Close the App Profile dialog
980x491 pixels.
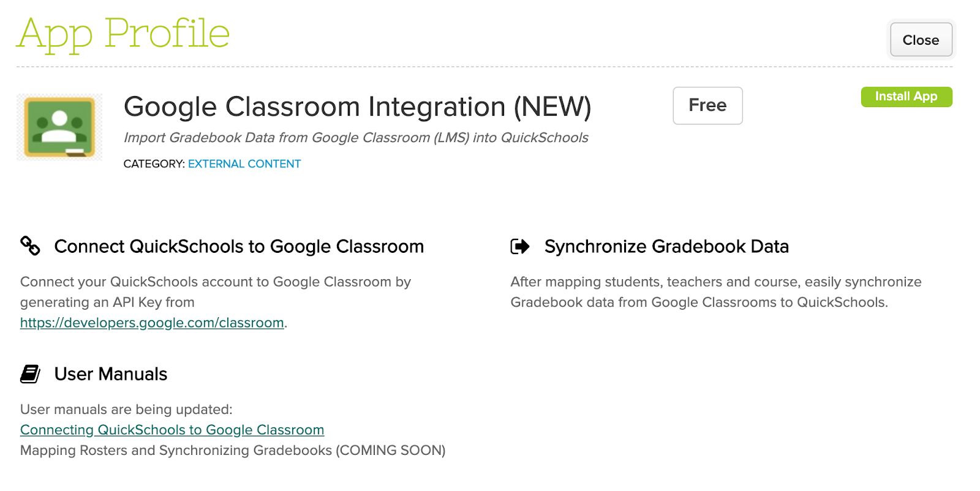(921, 40)
